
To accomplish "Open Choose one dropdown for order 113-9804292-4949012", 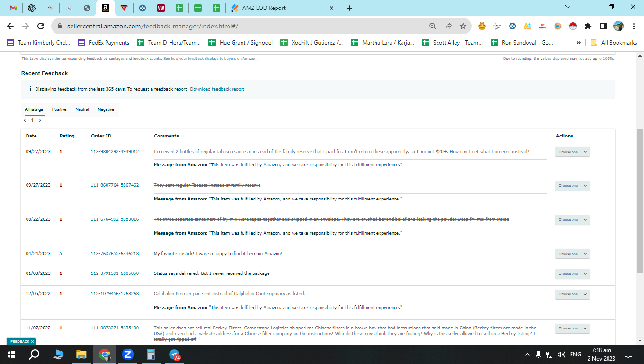I will [x=572, y=152].
